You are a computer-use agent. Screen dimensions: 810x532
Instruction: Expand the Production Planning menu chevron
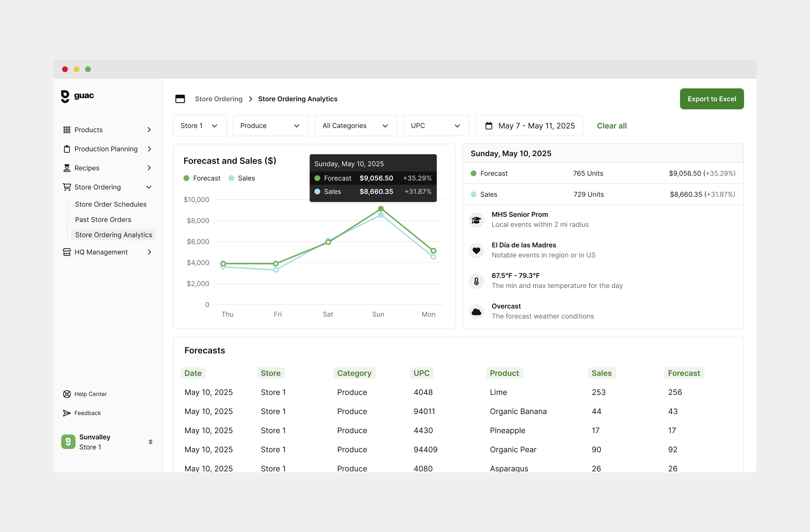149,149
